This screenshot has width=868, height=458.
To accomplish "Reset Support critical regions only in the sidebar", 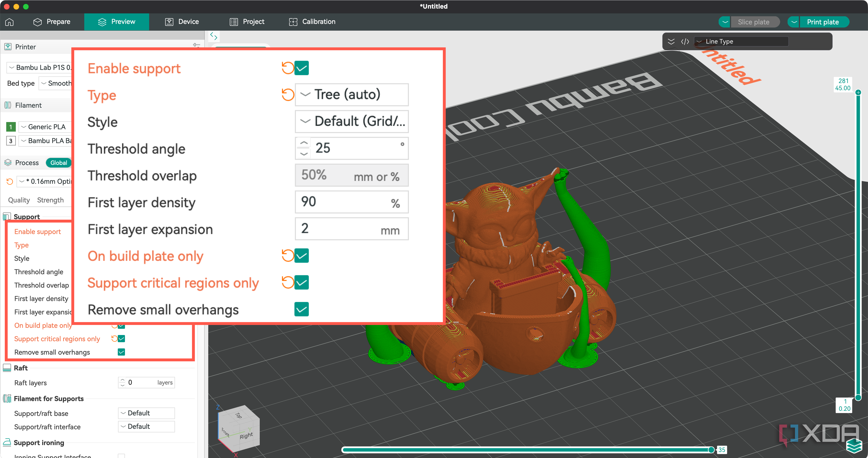I will (x=115, y=338).
